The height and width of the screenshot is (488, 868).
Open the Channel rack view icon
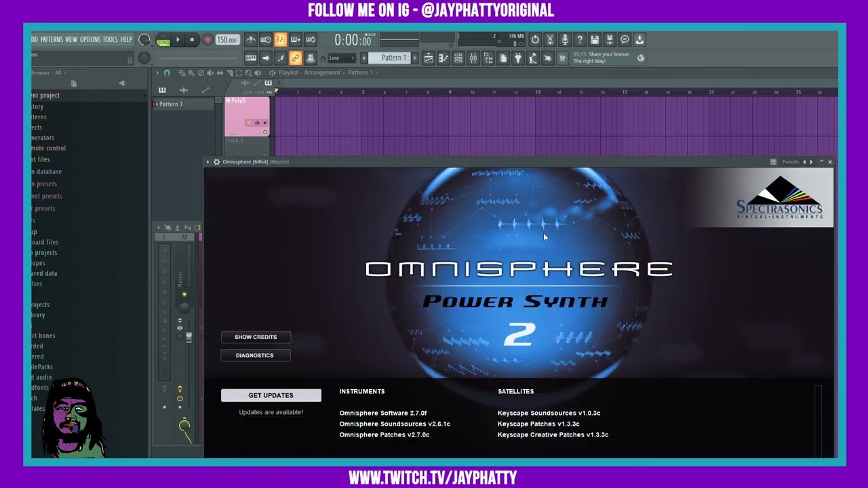(x=458, y=58)
